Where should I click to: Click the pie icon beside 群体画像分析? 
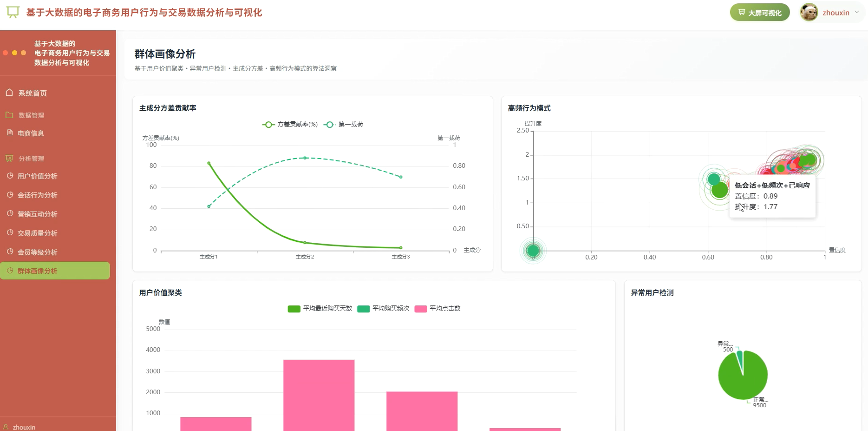pos(10,271)
